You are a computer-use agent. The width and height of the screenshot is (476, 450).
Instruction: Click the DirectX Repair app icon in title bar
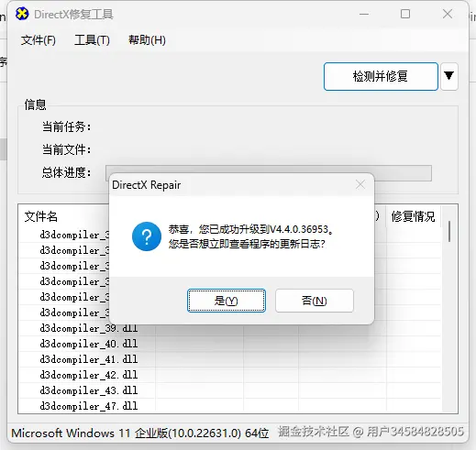[22, 14]
